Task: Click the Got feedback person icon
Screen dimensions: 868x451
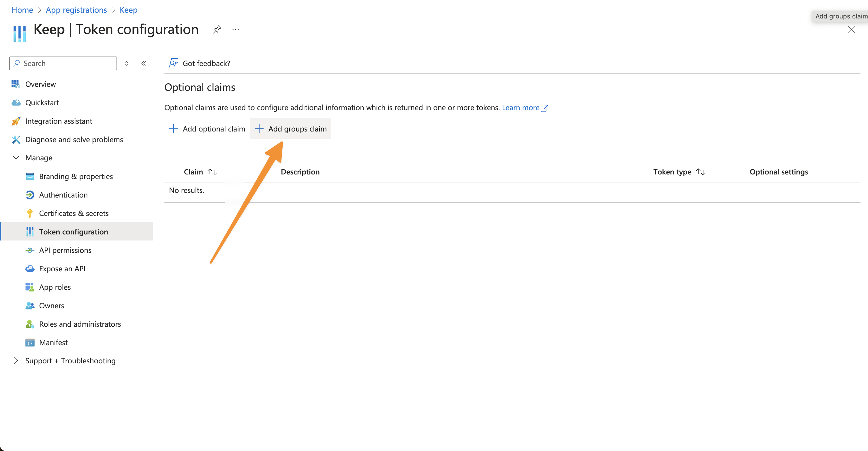Action: point(173,63)
